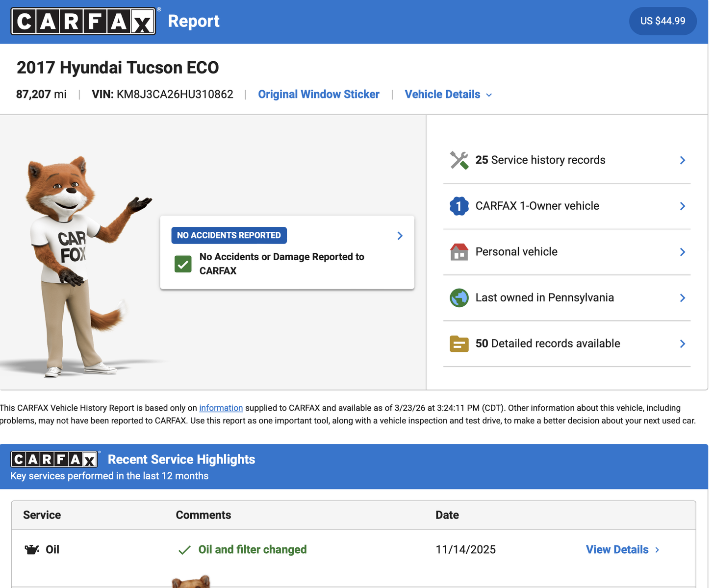Screen dimensions: 713x588
Task: Click the green No Accidents checkmark box
Action: [x=183, y=264]
